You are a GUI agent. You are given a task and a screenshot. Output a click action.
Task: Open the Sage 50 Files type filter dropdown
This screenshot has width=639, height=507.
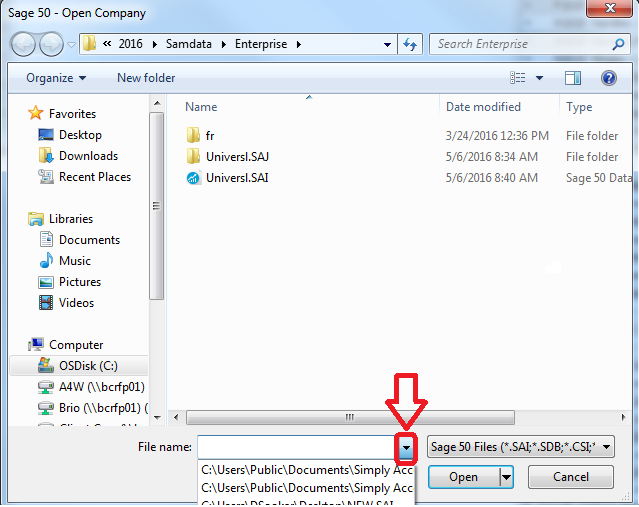pyautogui.click(x=520, y=447)
